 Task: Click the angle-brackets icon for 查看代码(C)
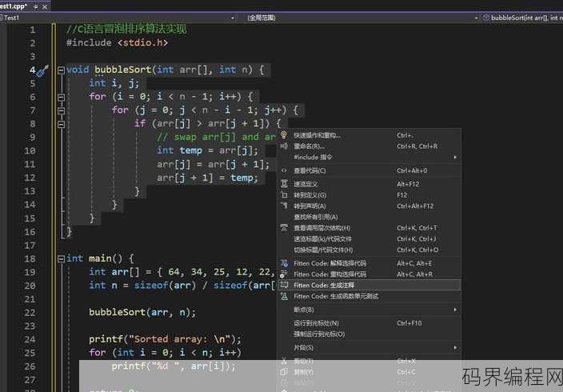tap(284, 170)
